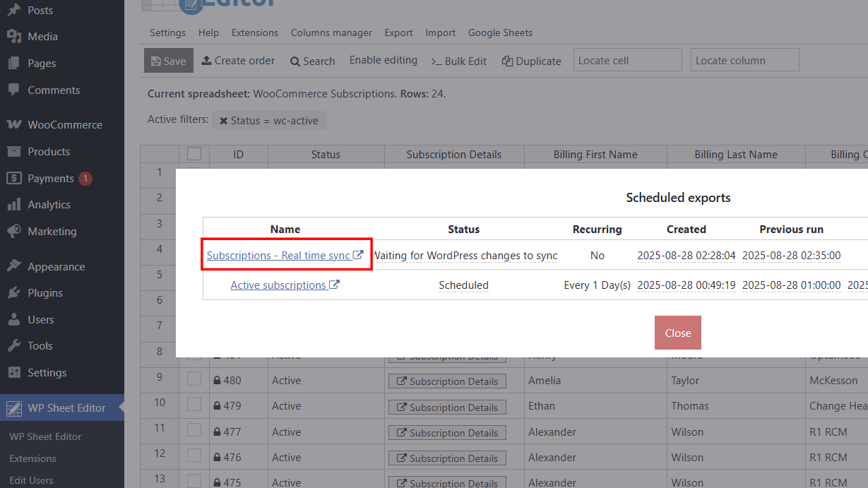Image resolution: width=868 pixels, height=488 pixels.
Task: Check the checkbox for row 11
Action: [194, 431]
